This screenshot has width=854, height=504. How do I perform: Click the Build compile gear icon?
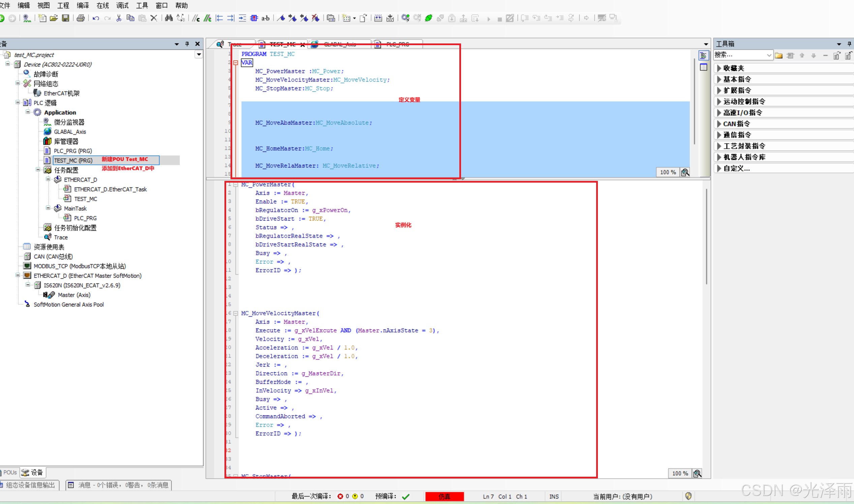tap(405, 18)
